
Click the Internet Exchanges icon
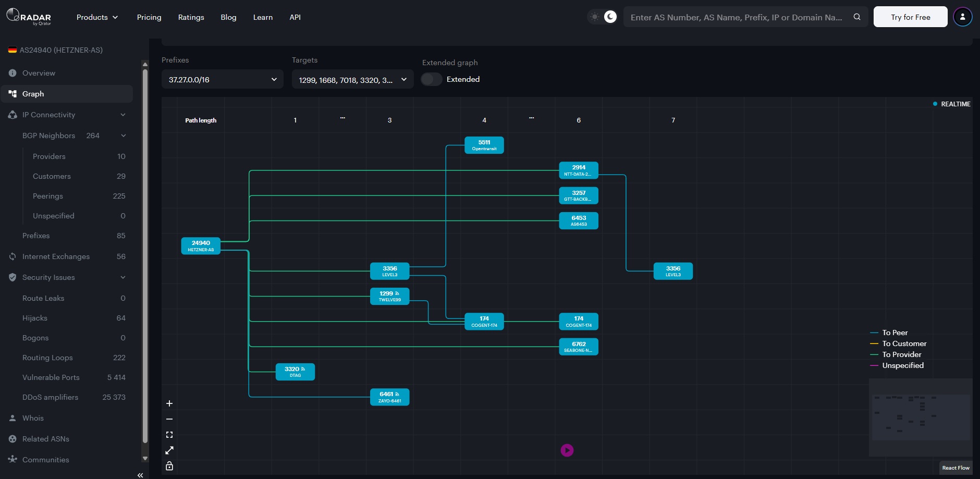pyautogui.click(x=13, y=256)
